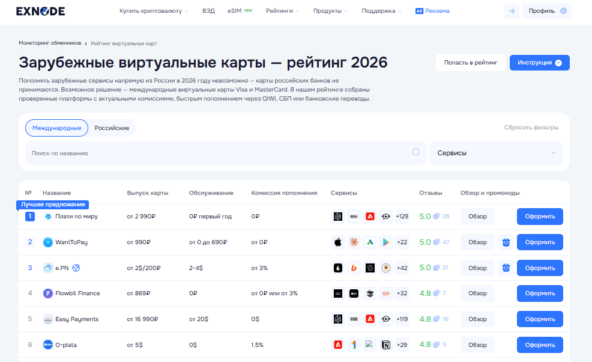Expand the Рейтинги menu
The width and height of the screenshot is (592, 362).
pyautogui.click(x=282, y=11)
